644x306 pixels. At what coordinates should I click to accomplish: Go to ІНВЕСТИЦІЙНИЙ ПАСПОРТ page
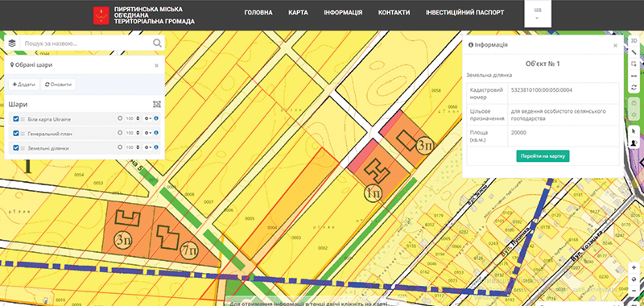(x=465, y=13)
